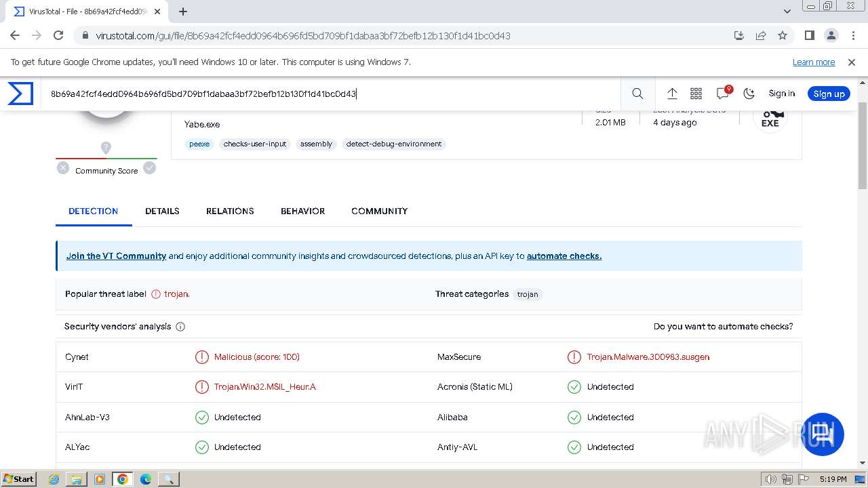Click AhnLab-V3 undetected check icon
The image size is (868, 488).
click(x=202, y=418)
